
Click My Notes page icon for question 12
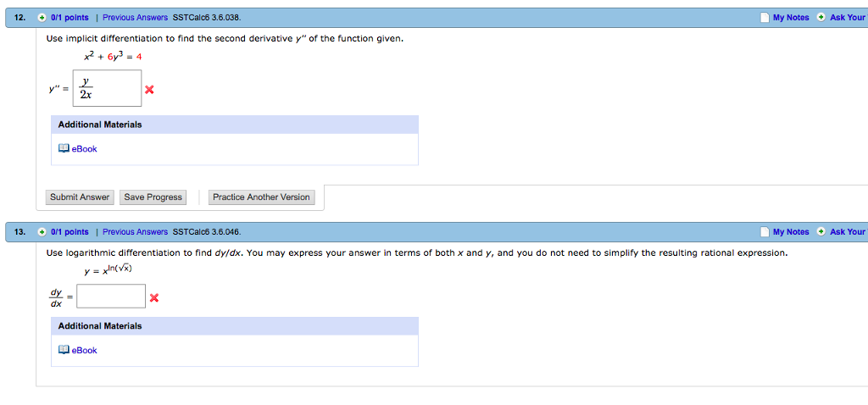pyautogui.click(x=765, y=18)
